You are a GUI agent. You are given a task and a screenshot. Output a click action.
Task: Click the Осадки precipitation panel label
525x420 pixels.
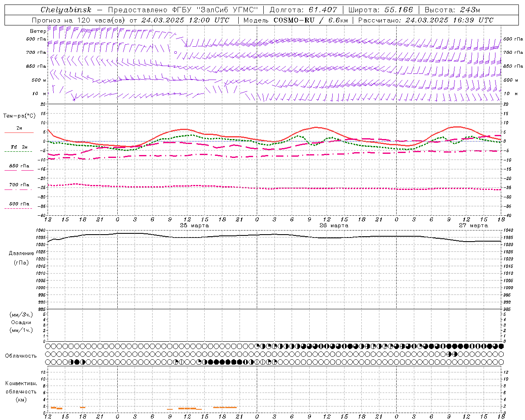[22, 322]
